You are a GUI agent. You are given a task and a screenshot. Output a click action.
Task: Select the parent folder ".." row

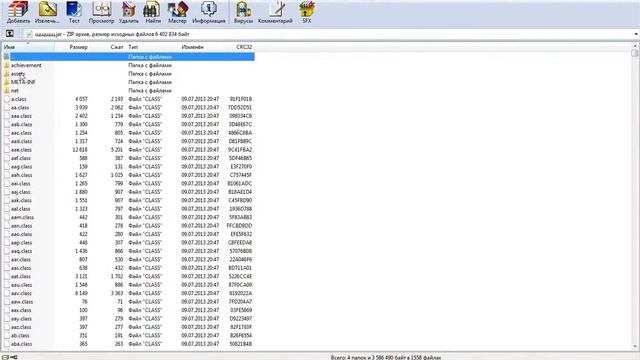click(x=129, y=57)
